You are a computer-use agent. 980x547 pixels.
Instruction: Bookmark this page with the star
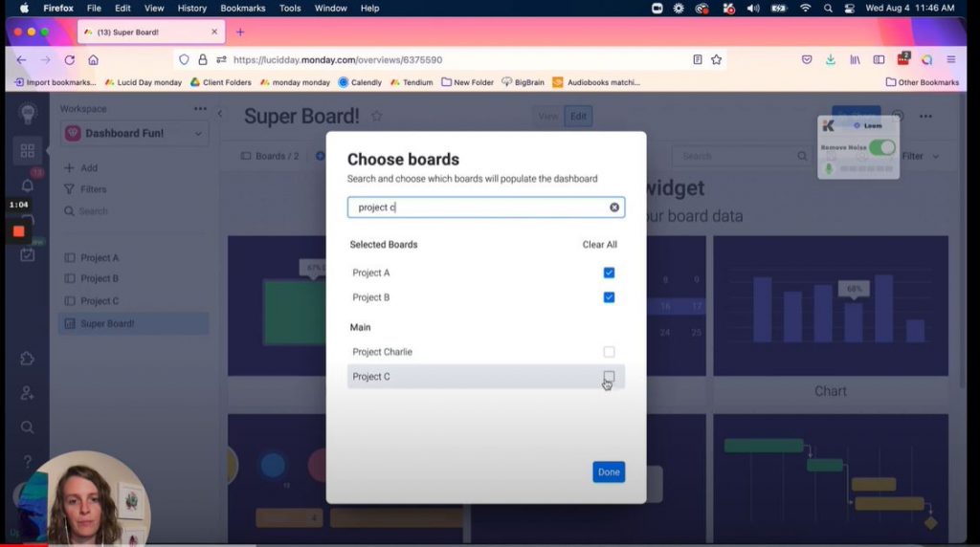716,60
